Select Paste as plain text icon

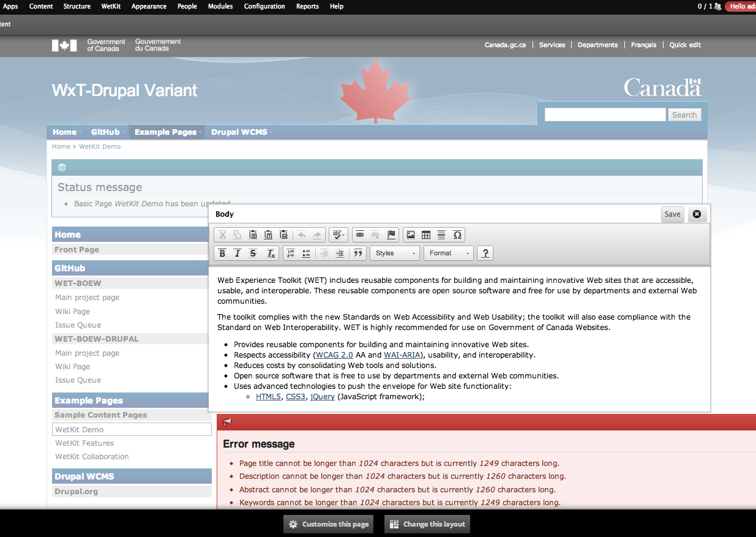(268, 235)
